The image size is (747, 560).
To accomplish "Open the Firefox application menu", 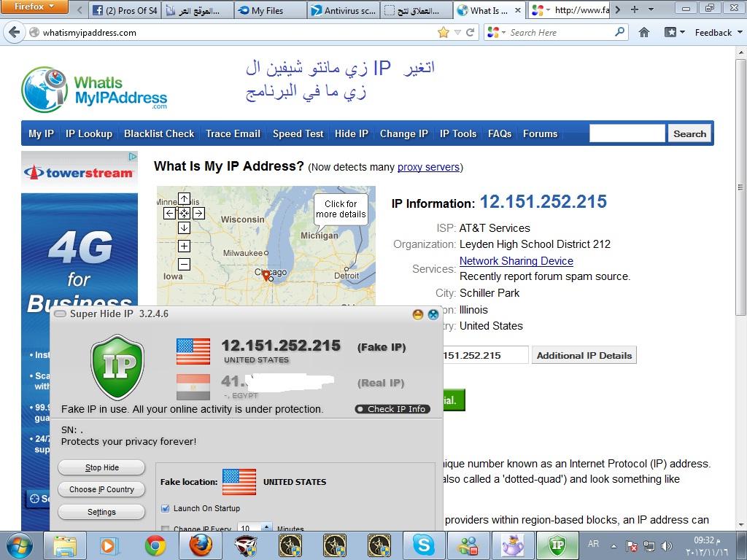I will (x=34, y=7).
